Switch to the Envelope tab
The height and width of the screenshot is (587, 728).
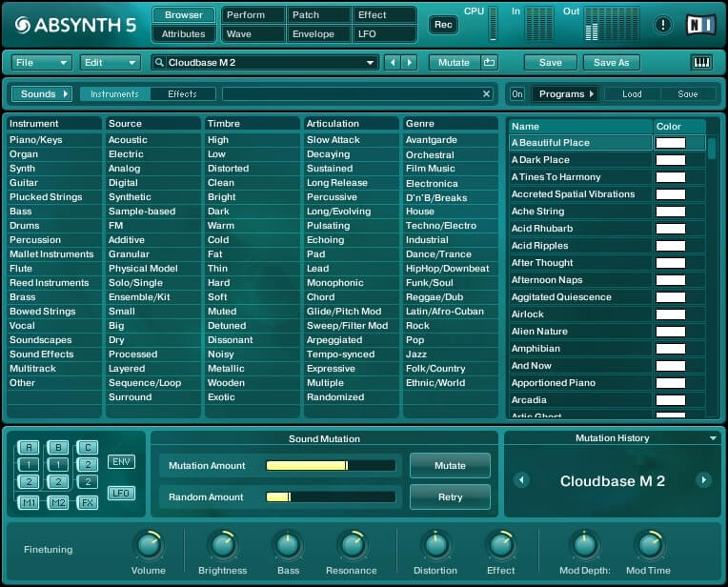(318, 34)
